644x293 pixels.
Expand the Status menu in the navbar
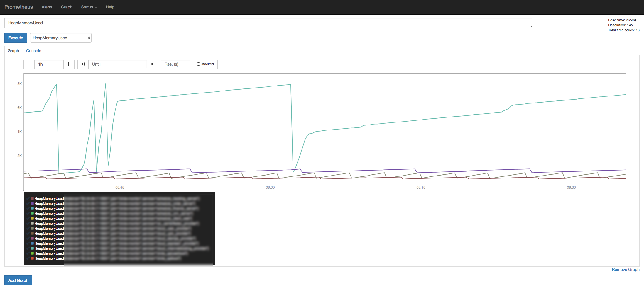(x=89, y=7)
